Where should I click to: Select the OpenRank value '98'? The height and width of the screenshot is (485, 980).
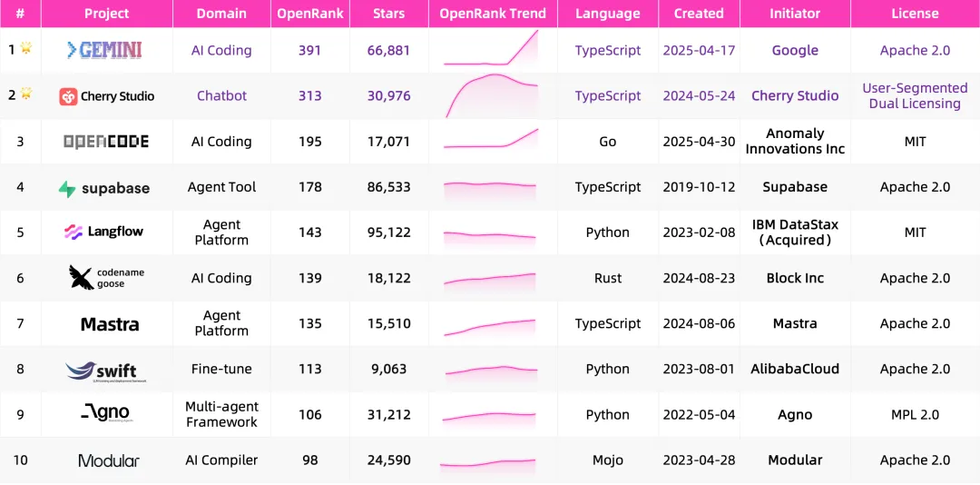pos(310,460)
